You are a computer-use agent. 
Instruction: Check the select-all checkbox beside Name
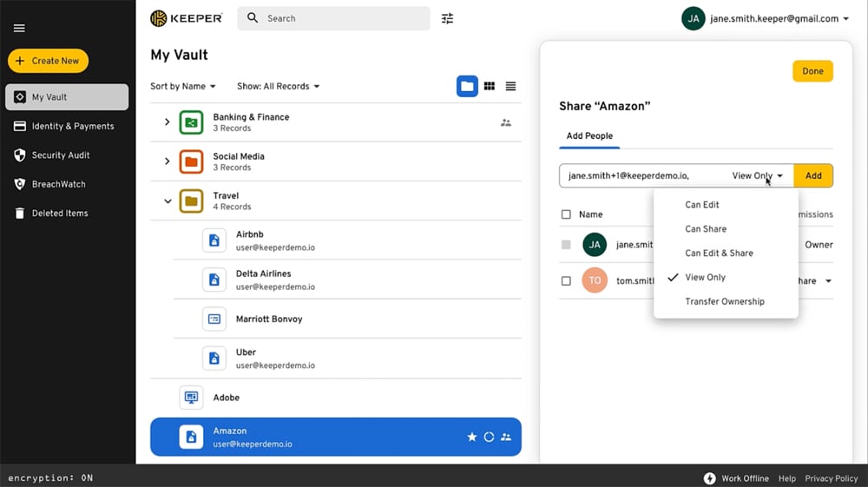coord(566,214)
